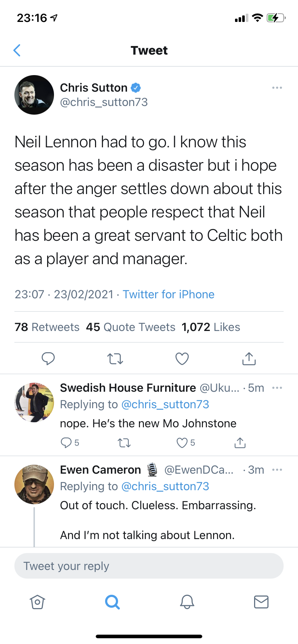Like Chris Sutton's tweet with the heart

tap(182, 359)
